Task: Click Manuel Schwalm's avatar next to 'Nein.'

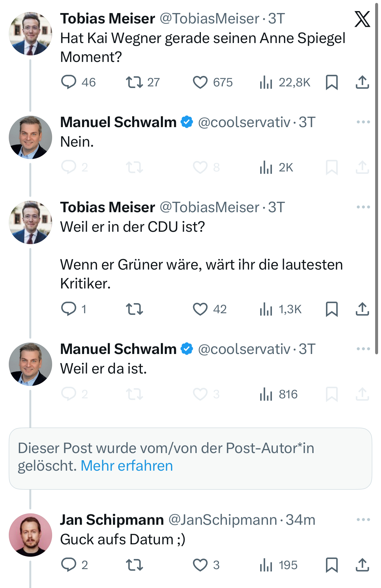Action: 30,137
